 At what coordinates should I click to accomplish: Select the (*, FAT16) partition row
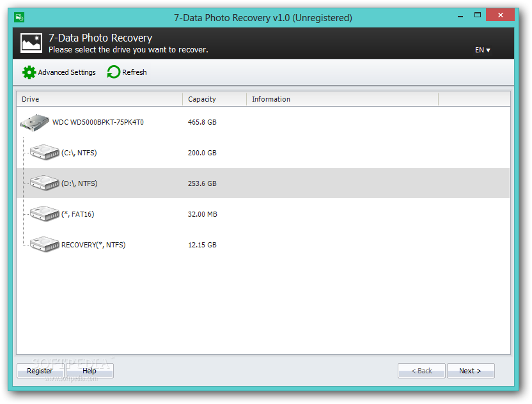263,214
